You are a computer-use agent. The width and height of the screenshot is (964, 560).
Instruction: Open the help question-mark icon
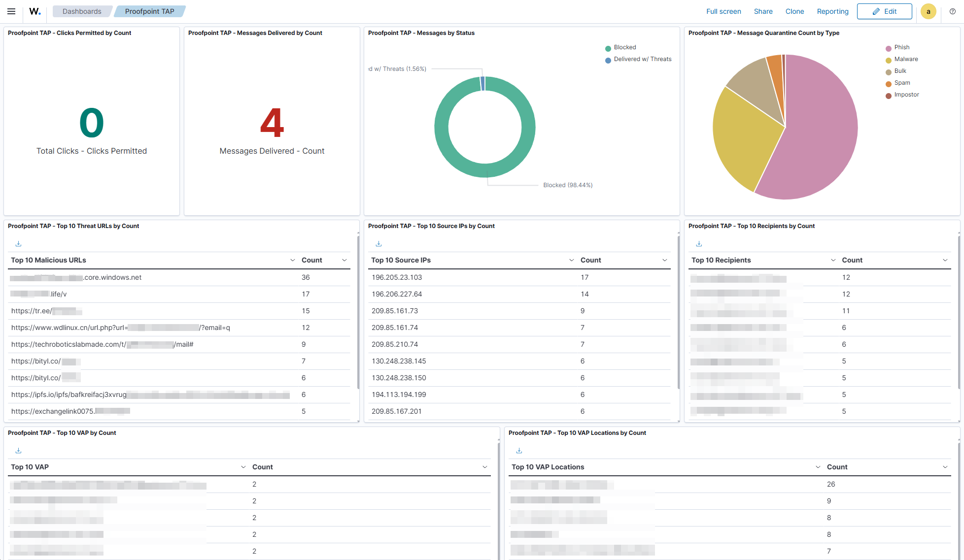pos(953,11)
